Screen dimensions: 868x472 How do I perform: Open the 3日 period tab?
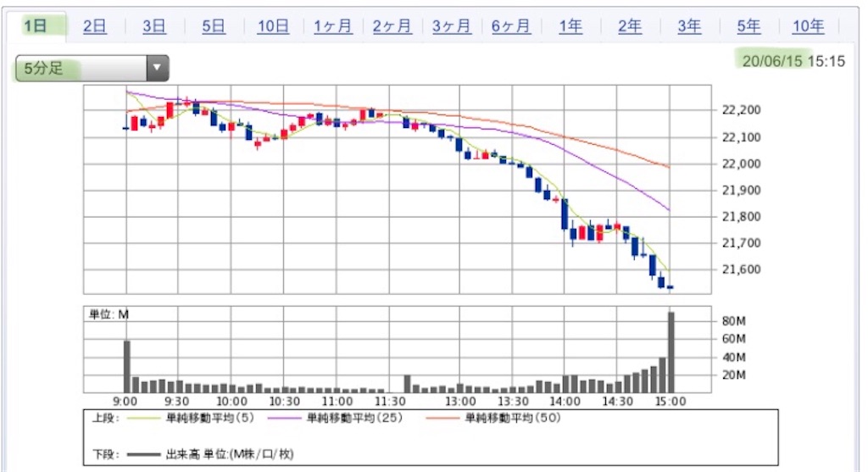pos(154,26)
